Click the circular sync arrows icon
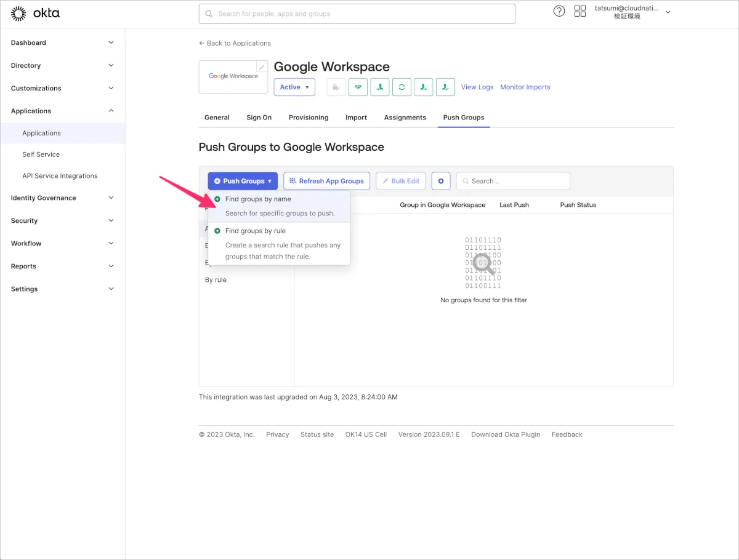739x560 pixels. click(402, 87)
